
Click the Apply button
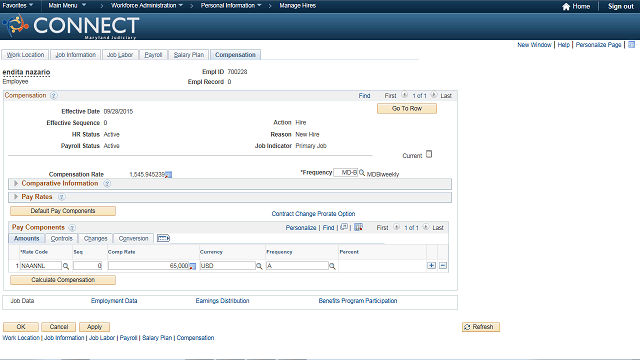pos(94,327)
